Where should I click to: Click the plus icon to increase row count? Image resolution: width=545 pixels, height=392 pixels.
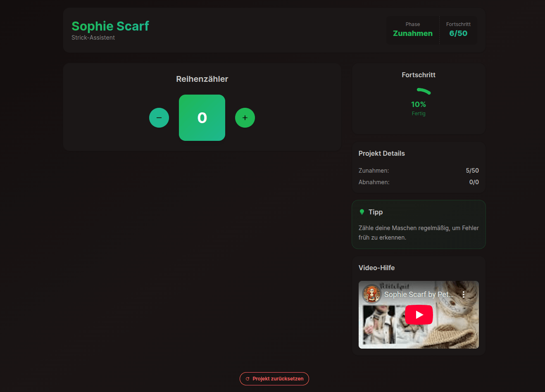[245, 118]
